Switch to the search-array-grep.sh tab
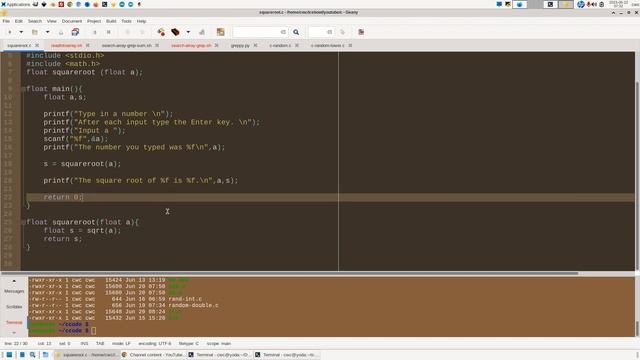 point(191,45)
